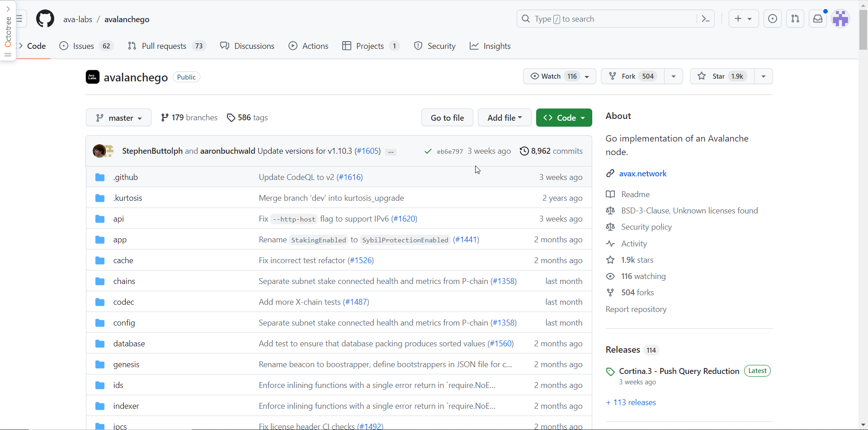Open the issues shortcut icon in header
The width and height of the screenshot is (868, 430).
[x=773, y=19]
